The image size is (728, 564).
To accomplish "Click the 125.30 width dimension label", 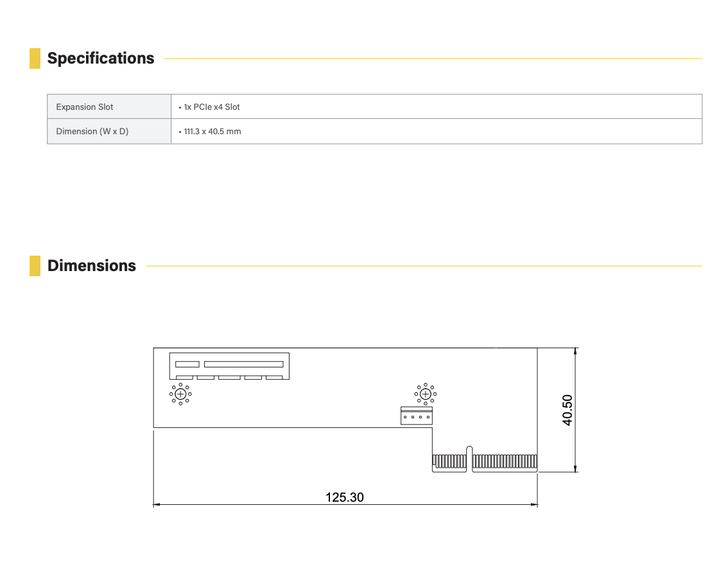I will pos(345,497).
